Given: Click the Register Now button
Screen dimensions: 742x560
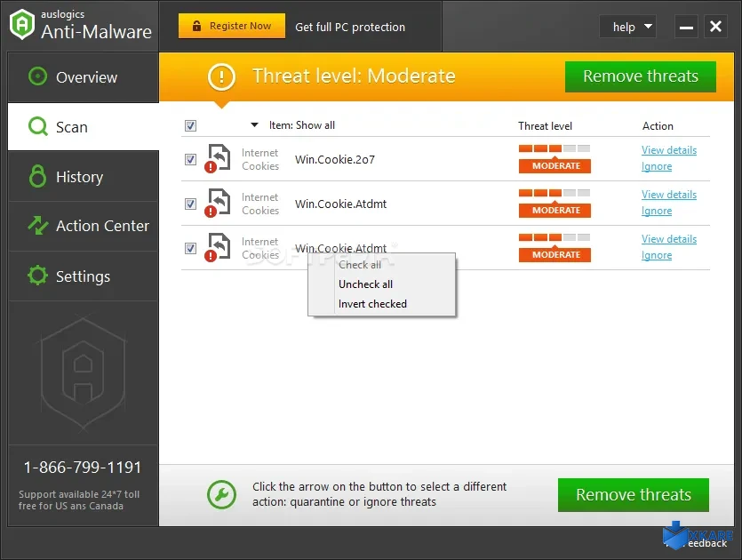Looking at the screenshot, I should pyautogui.click(x=232, y=26).
